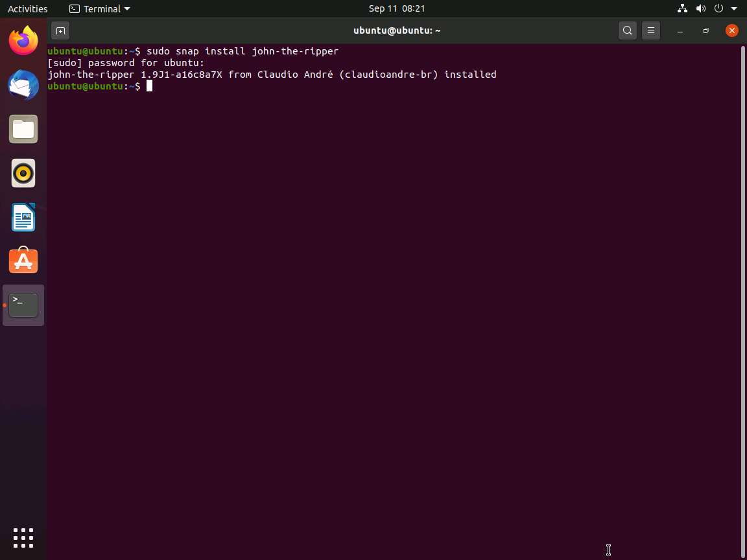Launch Firefox from the dock
Viewport: 747px width, 560px height.
(x=23, y=41)
